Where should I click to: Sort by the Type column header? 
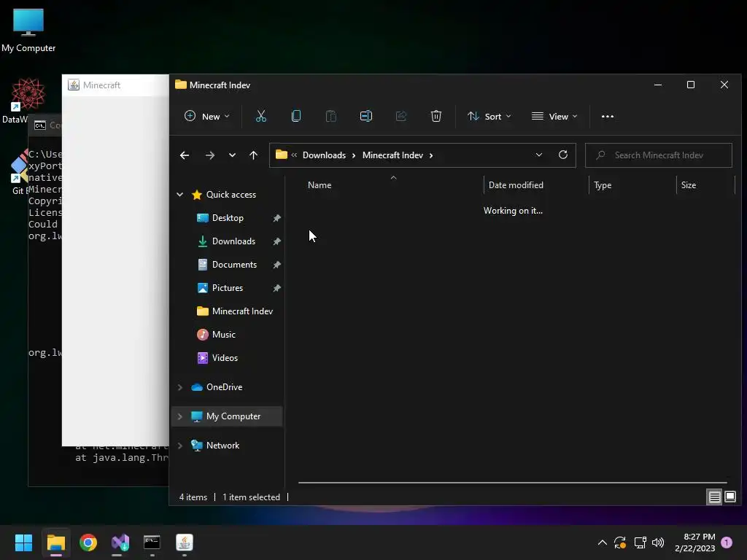tap(632, 184)
